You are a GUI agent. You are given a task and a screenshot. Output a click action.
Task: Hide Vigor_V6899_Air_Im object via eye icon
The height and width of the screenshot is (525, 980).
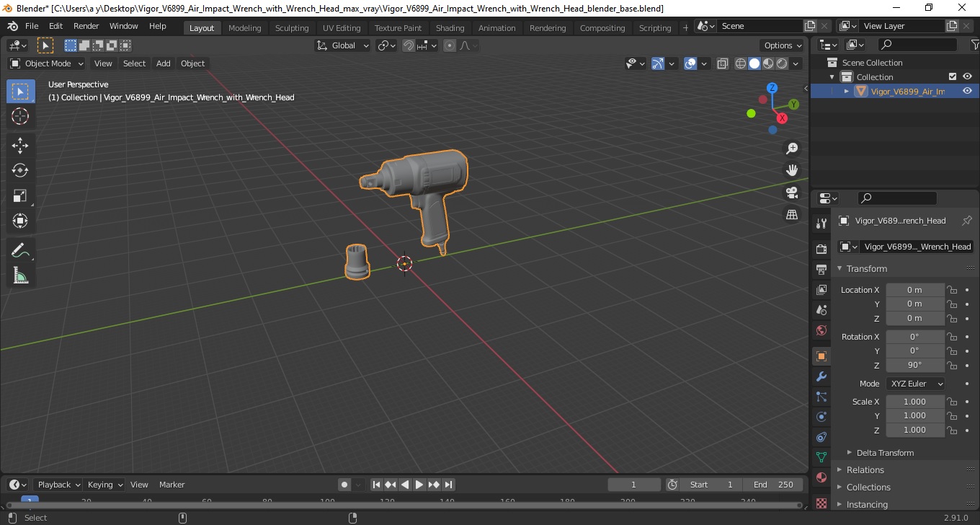[967, 91]
